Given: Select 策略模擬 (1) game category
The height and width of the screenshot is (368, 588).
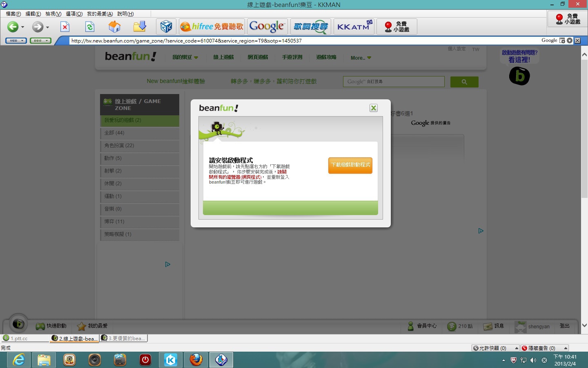Looking at the screenshot, I should [140, 235].
